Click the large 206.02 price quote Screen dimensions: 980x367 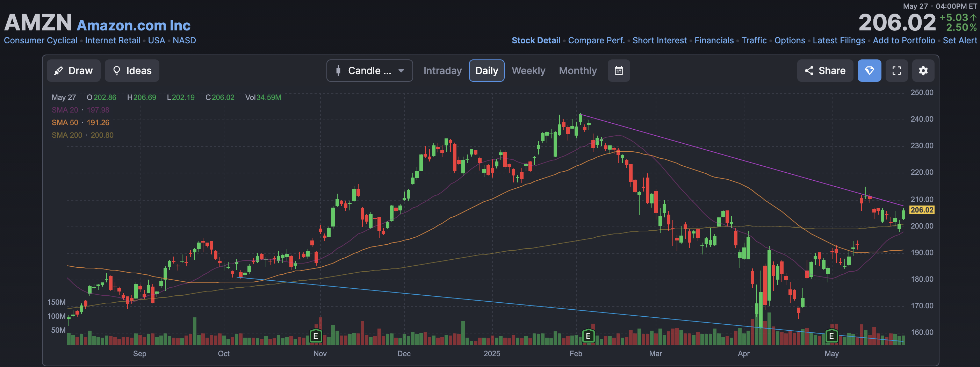(897, 22)
